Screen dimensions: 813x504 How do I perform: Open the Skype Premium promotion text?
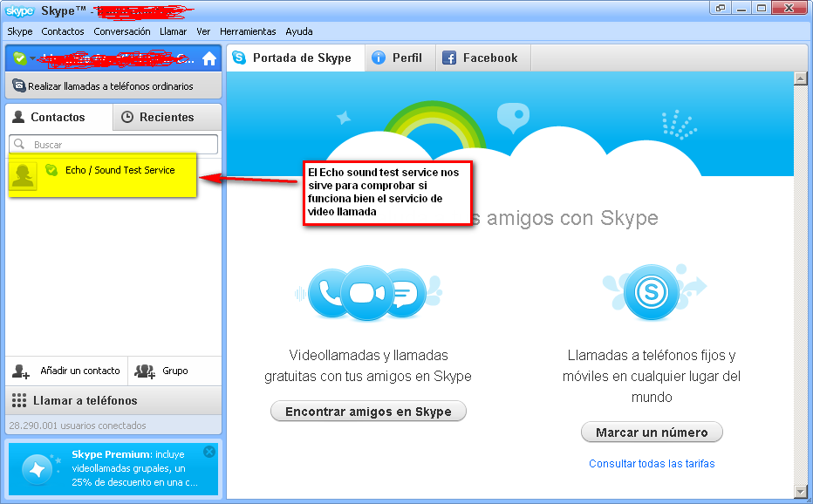[135, 468]
